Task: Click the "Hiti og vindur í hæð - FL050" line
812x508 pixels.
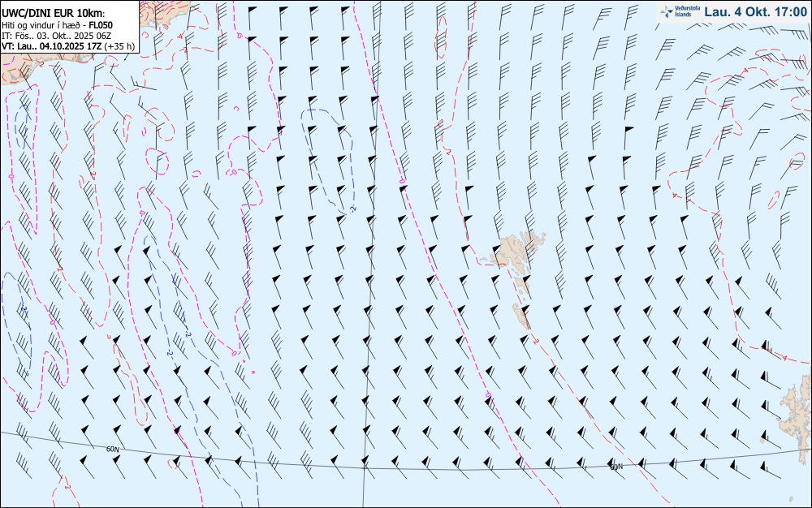Action: click(x=57, y=25)
